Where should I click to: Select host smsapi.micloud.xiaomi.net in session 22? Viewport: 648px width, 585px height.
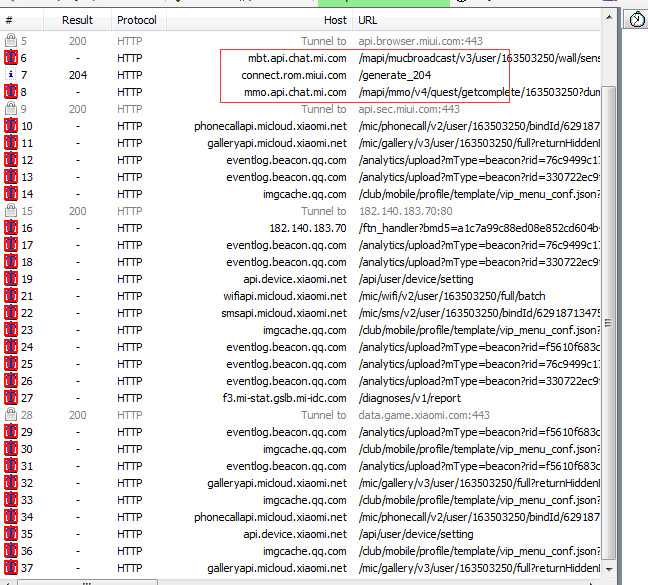click(x=284, y=313)
